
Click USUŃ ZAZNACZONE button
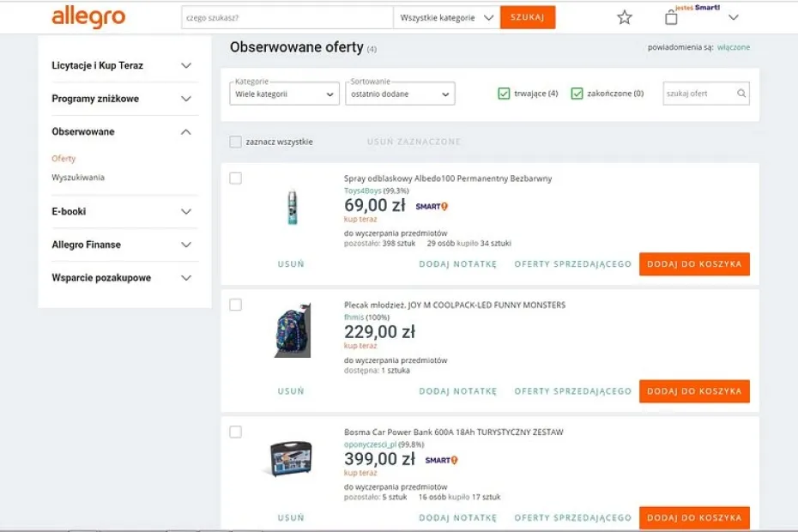(414, 142)
